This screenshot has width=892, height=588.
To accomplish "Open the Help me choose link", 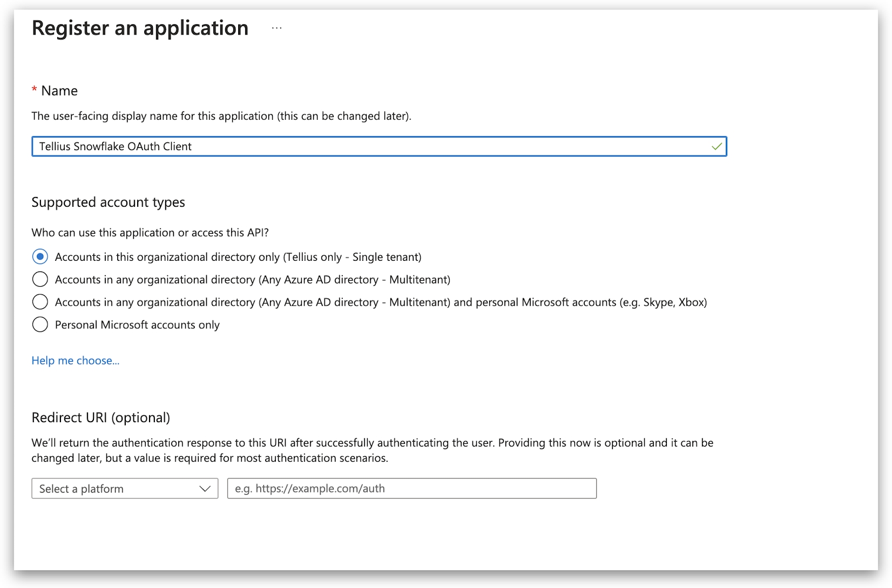I will coord(75,361).
